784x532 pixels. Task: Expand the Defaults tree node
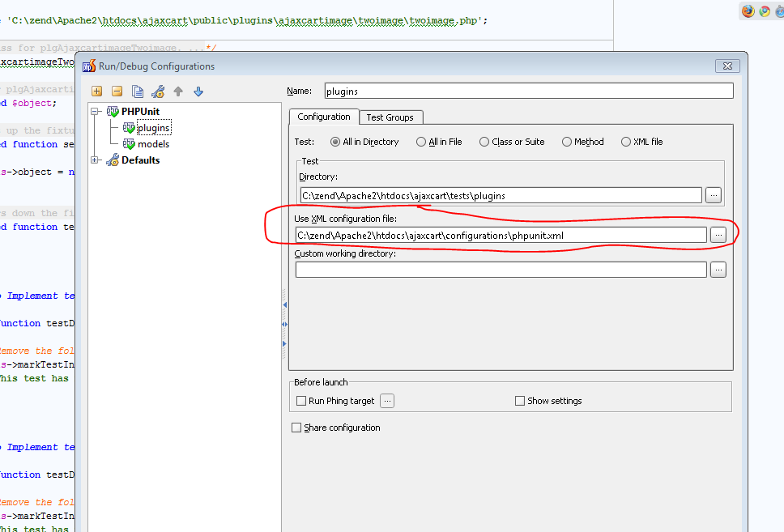[95, 160]
